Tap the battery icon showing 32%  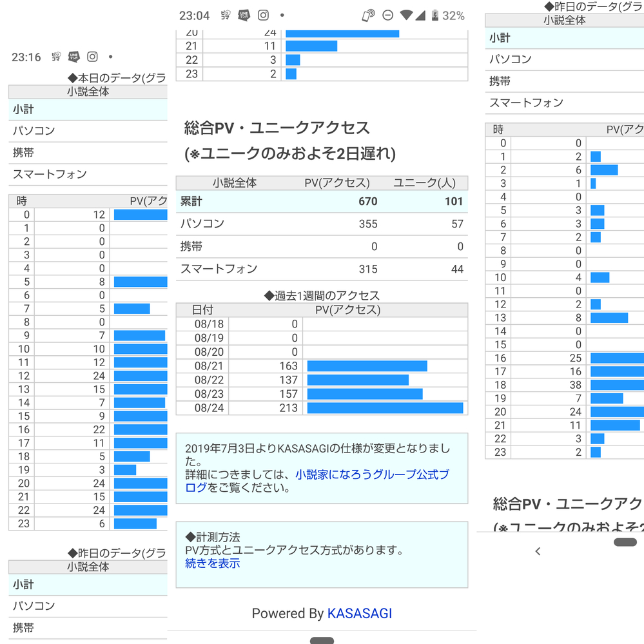[435, 15]
